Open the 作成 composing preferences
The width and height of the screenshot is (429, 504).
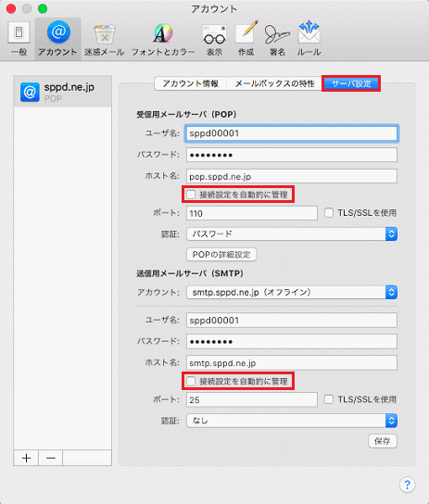coord(246,39)
